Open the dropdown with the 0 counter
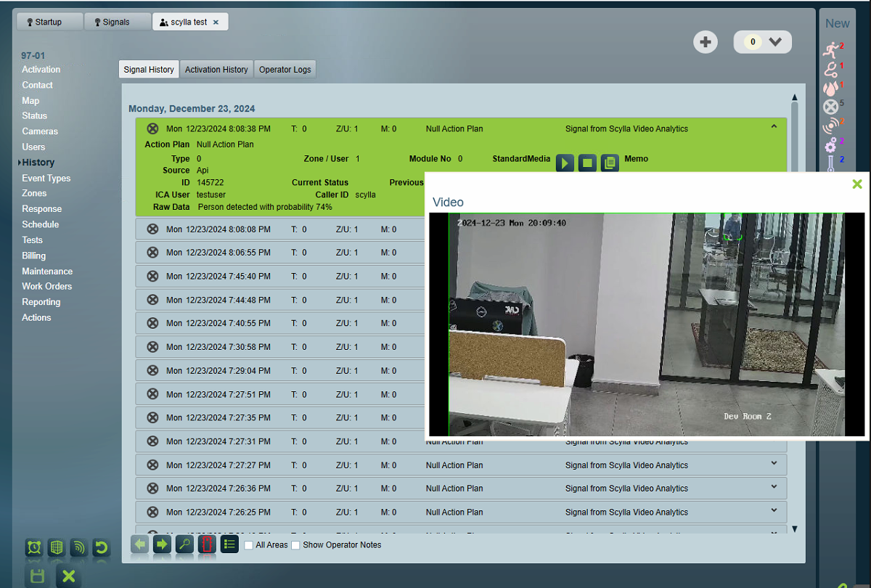 pyautogui.click(x=774, y=42)
